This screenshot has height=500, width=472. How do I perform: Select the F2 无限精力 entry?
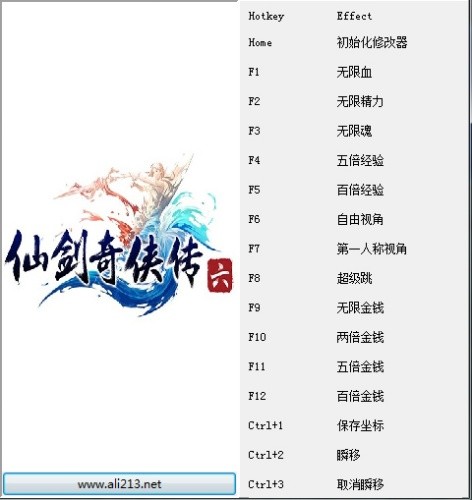click(x=354, y=101)
